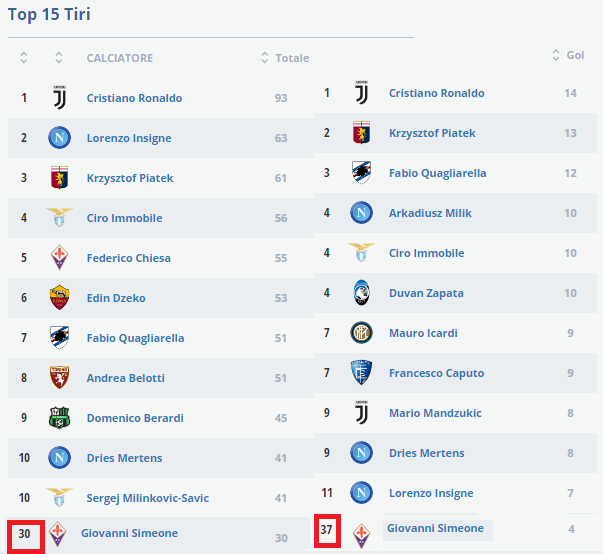Viewport: 604px width, 554px height.
Task: Click Sassuolo crest next to Domenico Berardi
Action: pyautogui.click(x=59, y=418)
